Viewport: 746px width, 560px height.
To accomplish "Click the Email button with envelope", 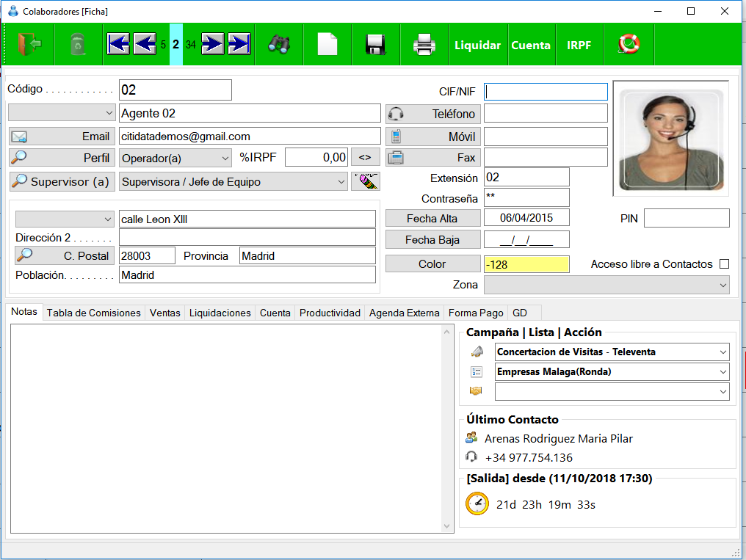I will [x=62, y=137].
